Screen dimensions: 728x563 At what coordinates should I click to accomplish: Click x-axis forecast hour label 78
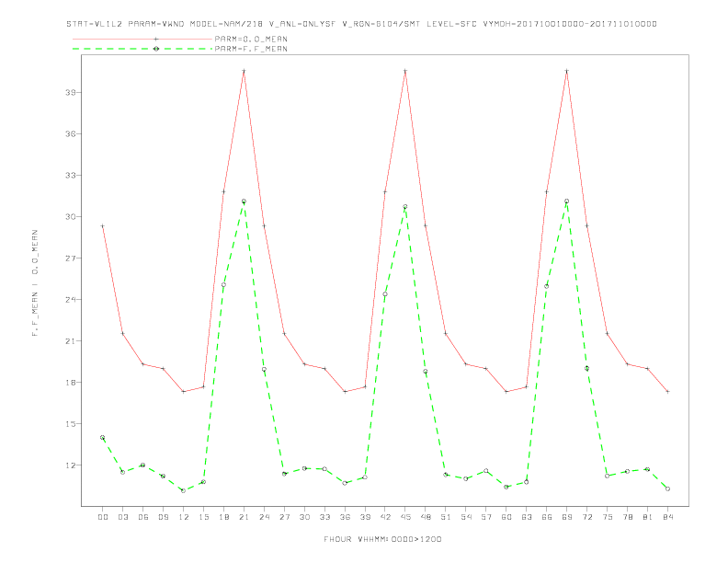tap(628, 517)
